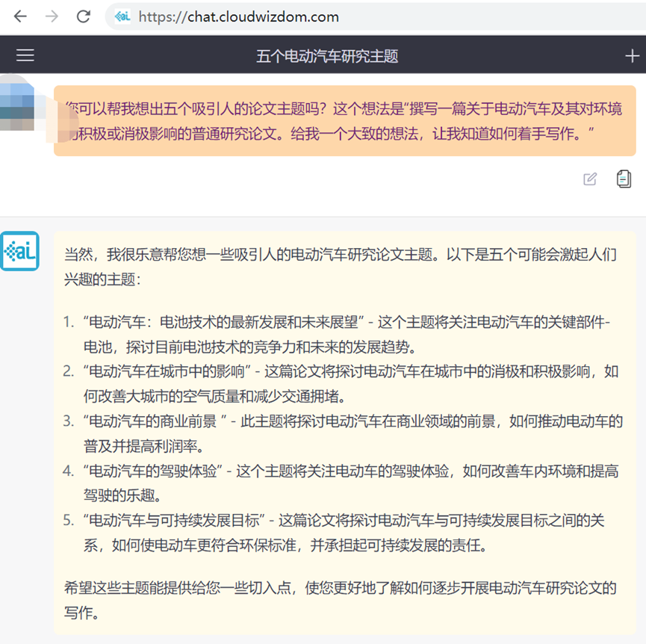Viewport: 646px width, 644px height.
Task: Click the browser forward arrow
Action: (x=52, y=16)
